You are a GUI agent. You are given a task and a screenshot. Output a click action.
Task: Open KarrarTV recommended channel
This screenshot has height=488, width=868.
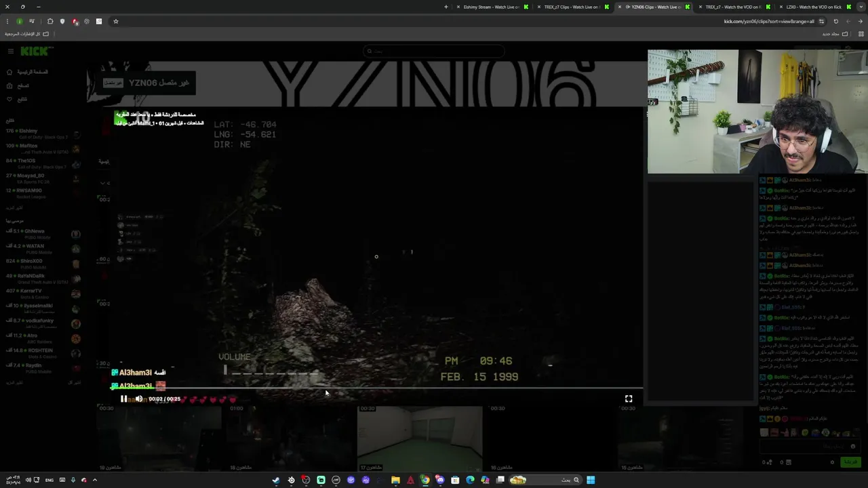pos(42,293)
